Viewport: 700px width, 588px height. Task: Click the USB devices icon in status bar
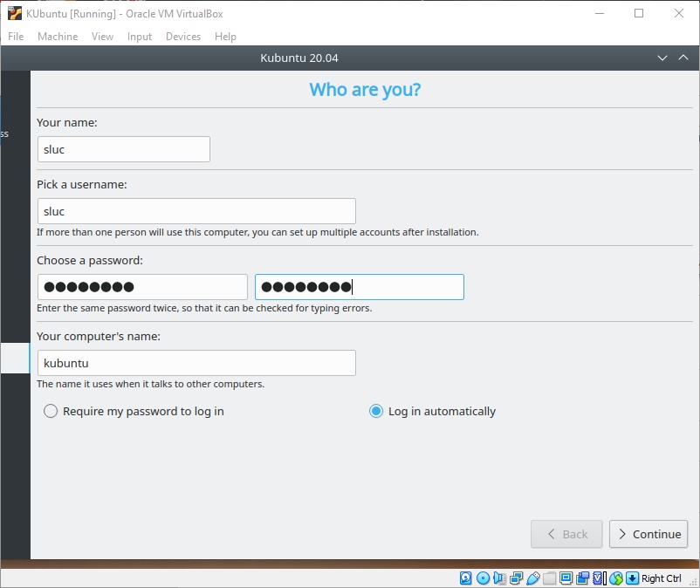click(533, 578)
